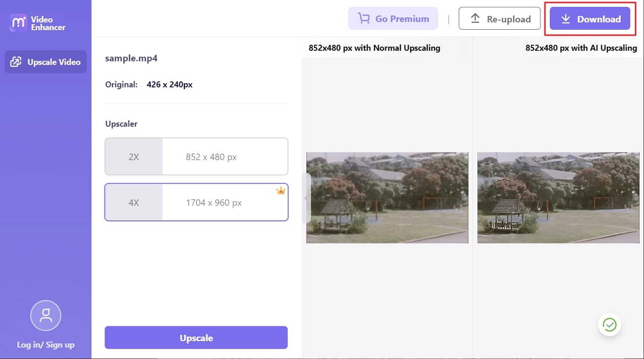Click the shopping cart icon on Go Premium

(x=364, y=19)
